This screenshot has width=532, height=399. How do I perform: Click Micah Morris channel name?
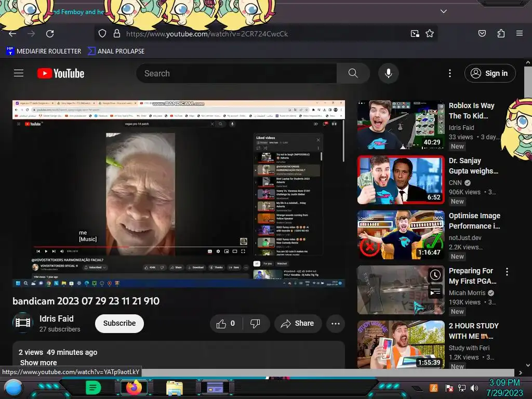coord(467,293)
